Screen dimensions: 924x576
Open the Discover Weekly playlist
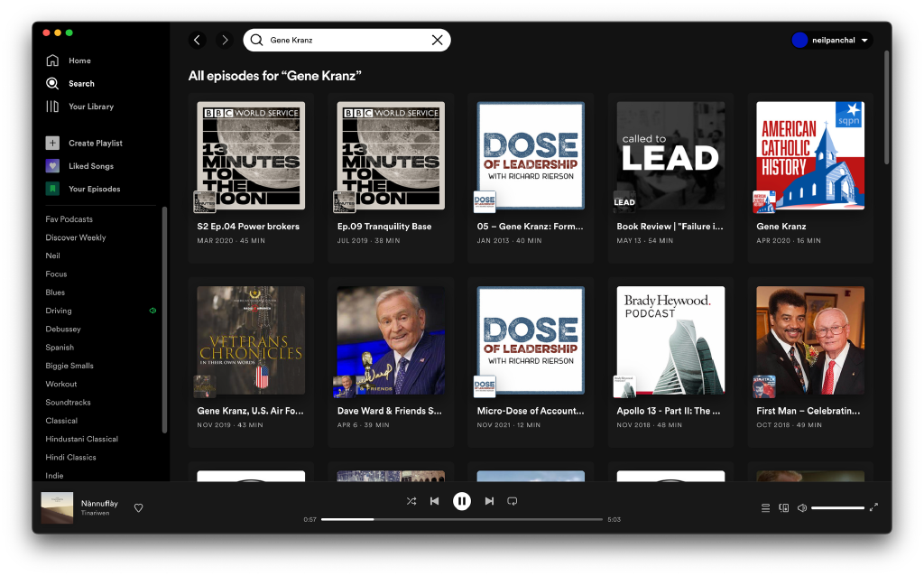pyautogui.click(x=76, y=237)
